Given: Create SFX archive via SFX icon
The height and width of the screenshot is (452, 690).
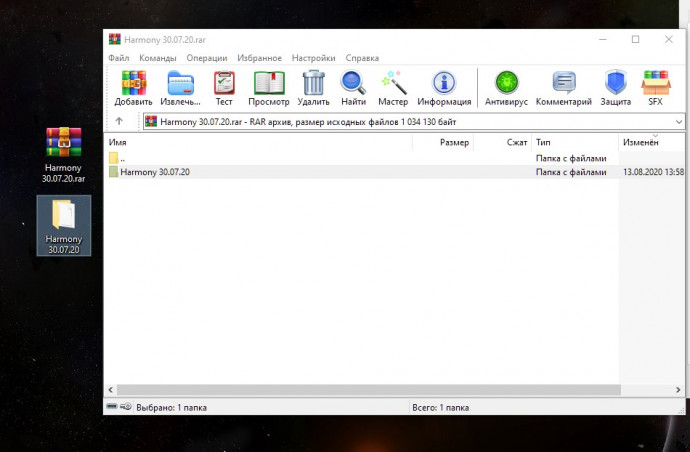Looking at the screenshot, I should [x=655, y=88].
